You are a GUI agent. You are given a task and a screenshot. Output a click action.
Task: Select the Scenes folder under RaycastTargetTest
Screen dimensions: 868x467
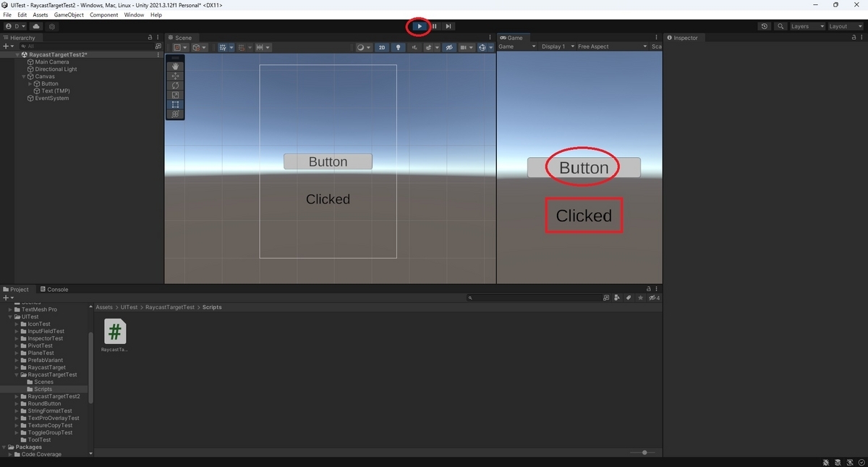coord(43,382)
